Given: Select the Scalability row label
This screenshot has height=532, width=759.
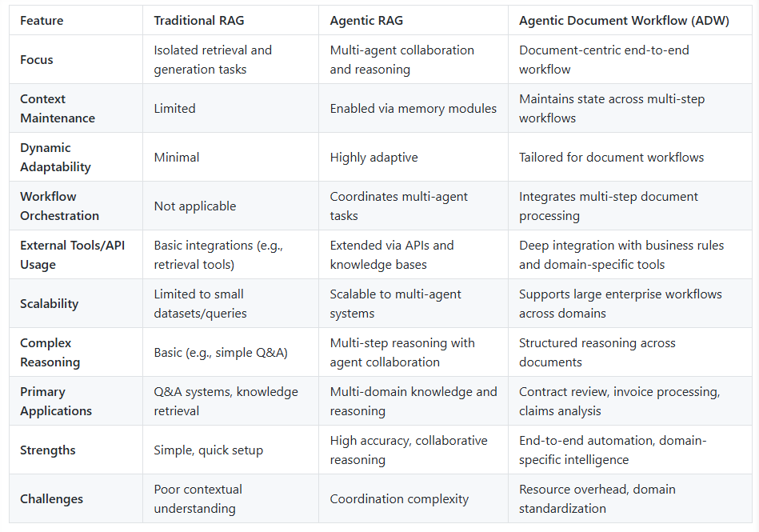Looking at the screenshot, I should click(50, 304).
